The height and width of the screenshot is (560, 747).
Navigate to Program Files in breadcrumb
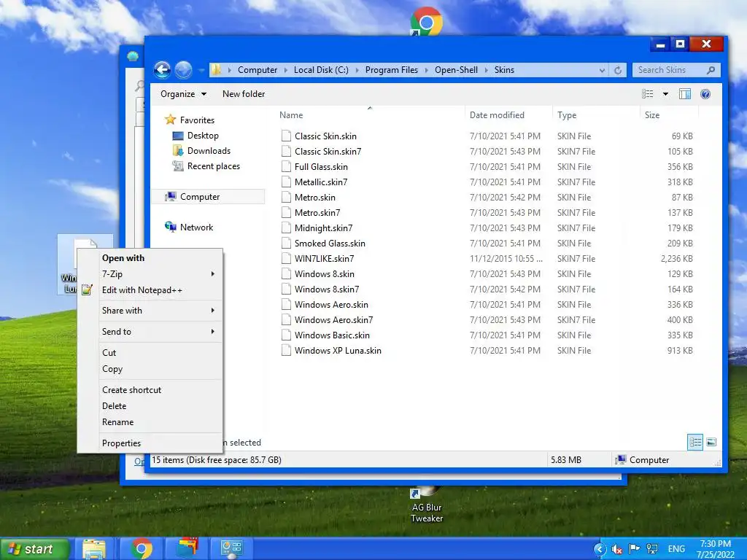pos(392,70)
